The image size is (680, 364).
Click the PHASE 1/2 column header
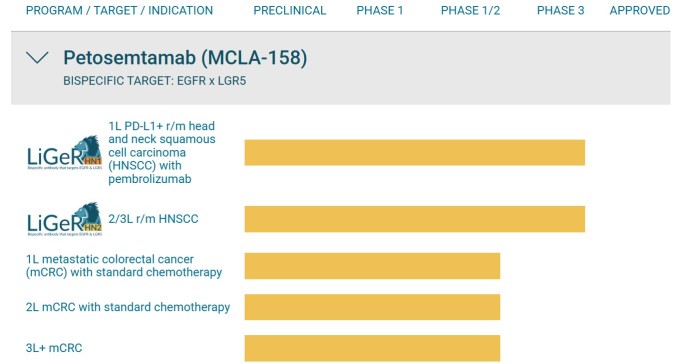[x=471, y=10]
